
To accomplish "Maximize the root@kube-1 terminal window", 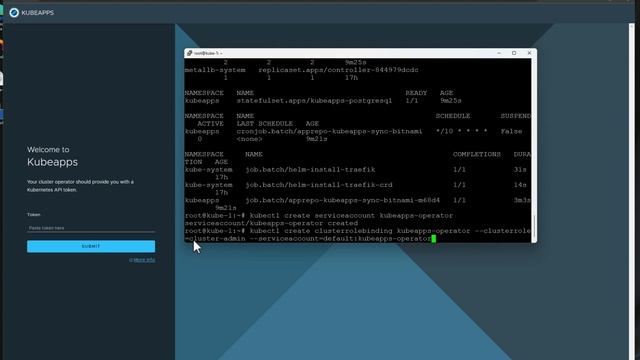I will tap(514, 53).
